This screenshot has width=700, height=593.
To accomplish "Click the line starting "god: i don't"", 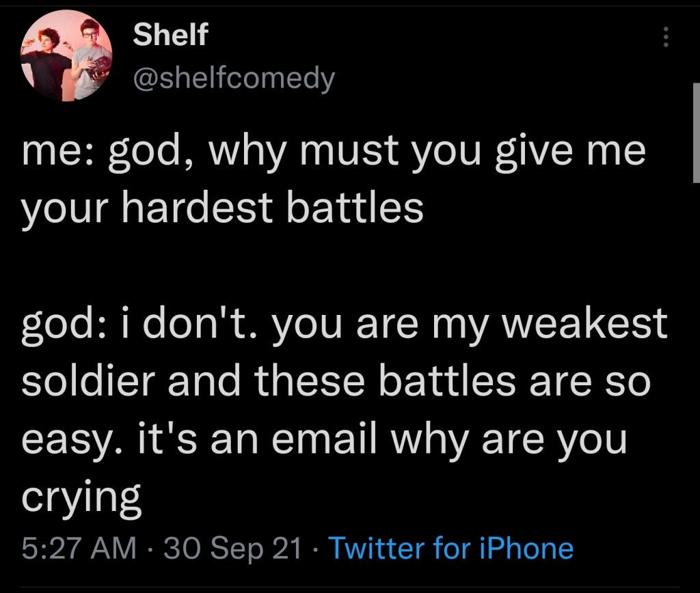I will [x=344, y=322].
